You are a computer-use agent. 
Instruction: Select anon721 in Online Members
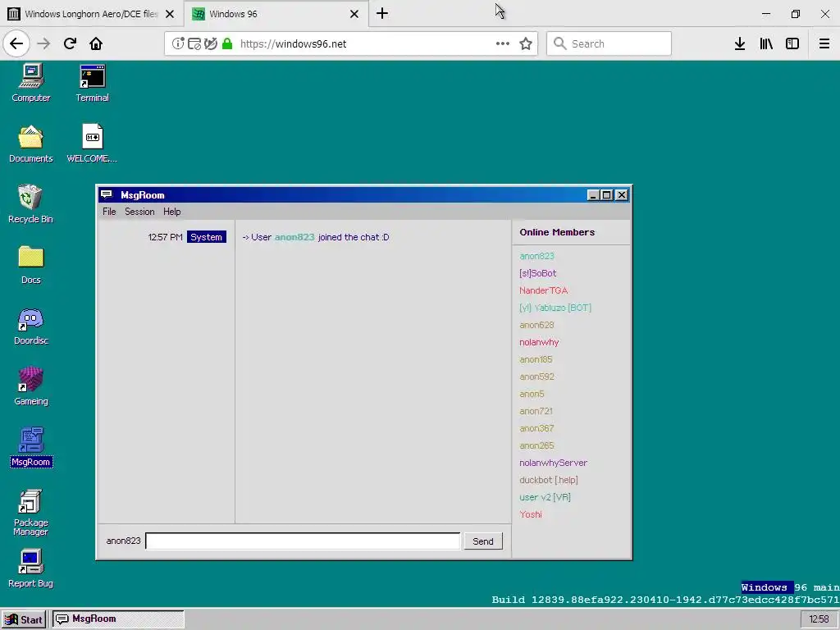(x=536, y=411)
